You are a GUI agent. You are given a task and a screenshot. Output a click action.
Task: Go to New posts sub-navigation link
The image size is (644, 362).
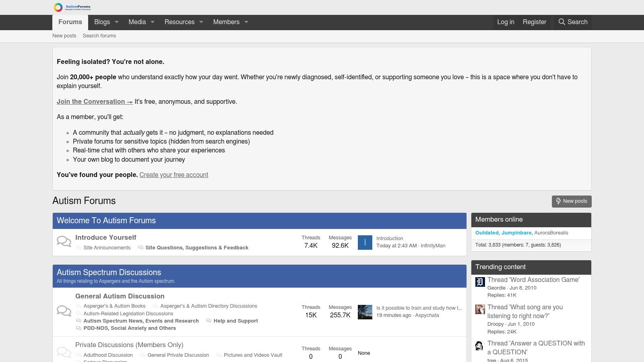[x=64, y=36]
